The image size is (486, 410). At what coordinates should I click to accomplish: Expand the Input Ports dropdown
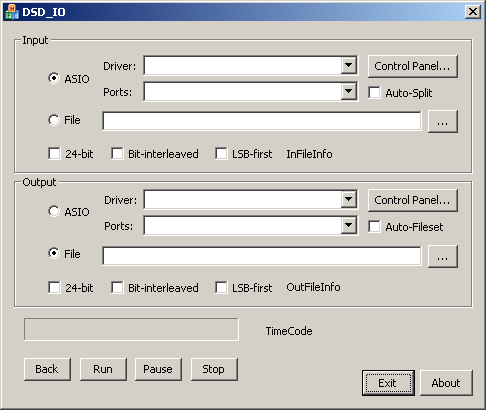tap(348, 91)
